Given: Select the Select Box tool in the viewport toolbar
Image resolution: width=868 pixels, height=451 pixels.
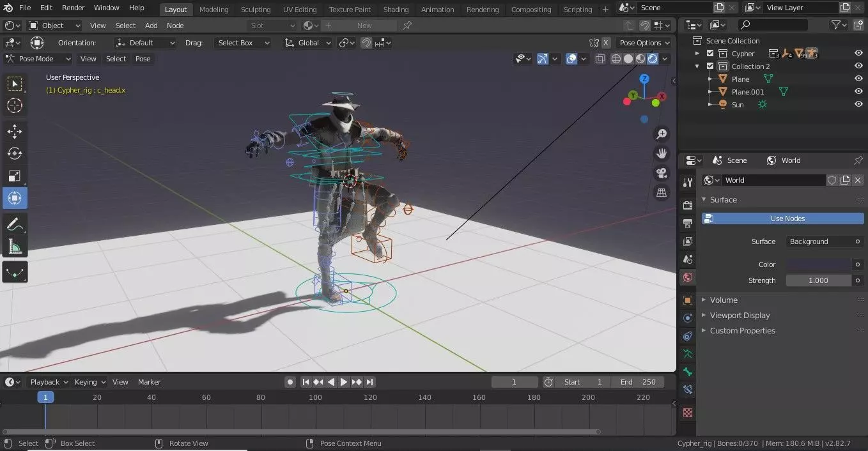Looking at the screenshot, I should pos(15,84).
